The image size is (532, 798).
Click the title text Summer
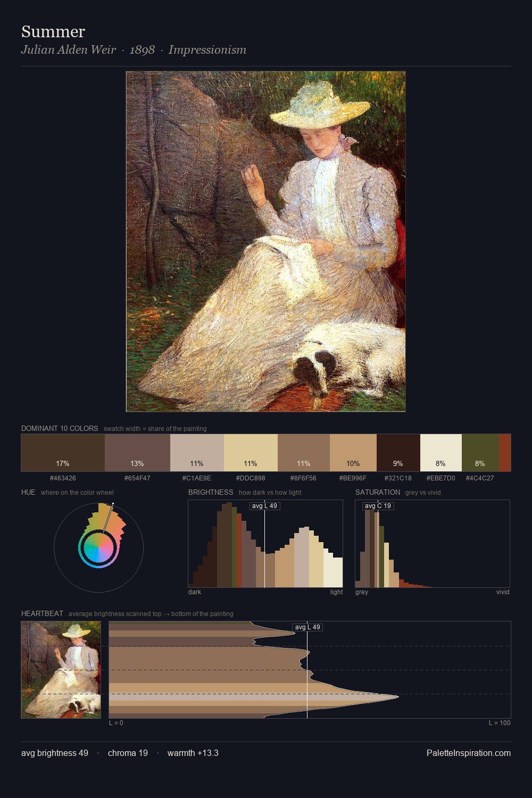coord(53,31)
